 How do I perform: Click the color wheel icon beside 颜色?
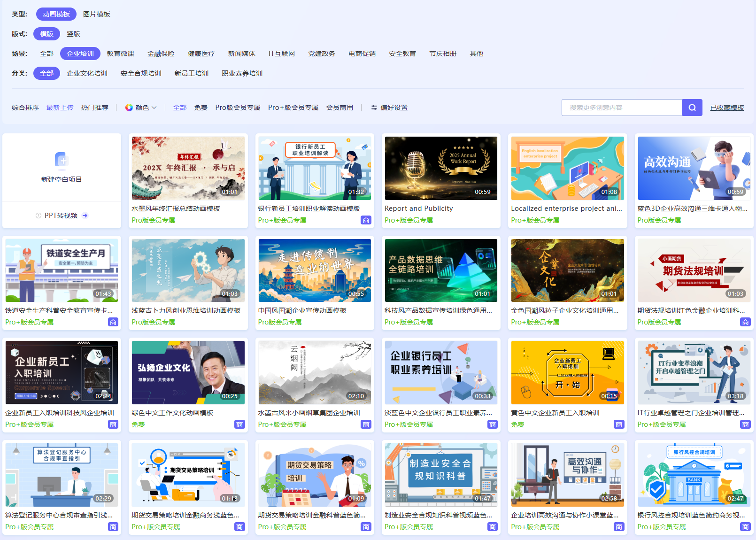[129, 108]
